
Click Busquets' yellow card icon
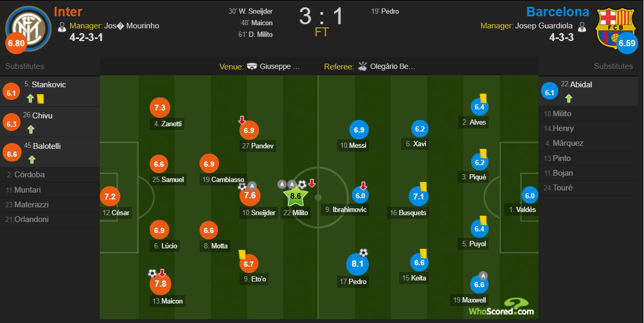pos(423,186)
